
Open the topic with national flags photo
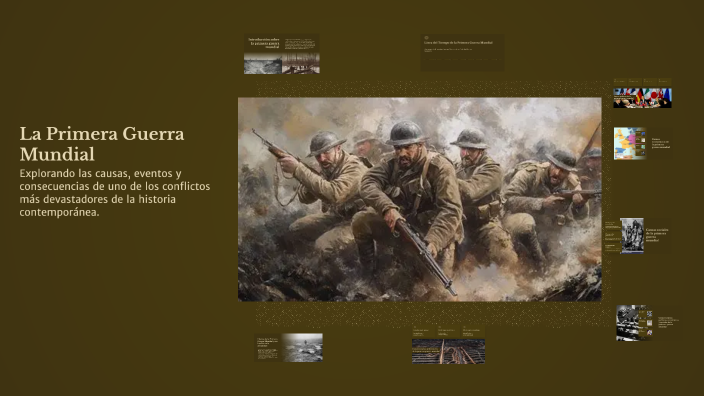coord(642,94)
